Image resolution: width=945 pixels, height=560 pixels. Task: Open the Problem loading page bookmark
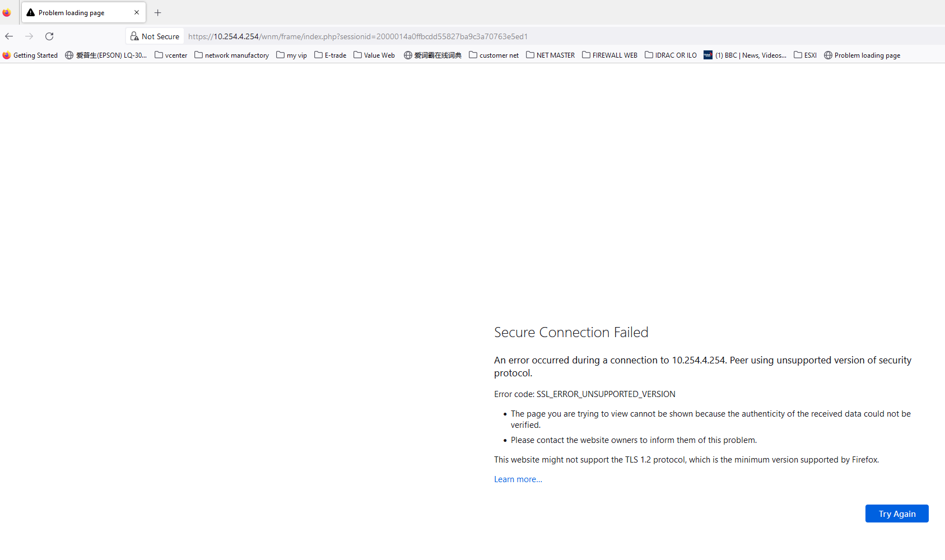point(862,55)
